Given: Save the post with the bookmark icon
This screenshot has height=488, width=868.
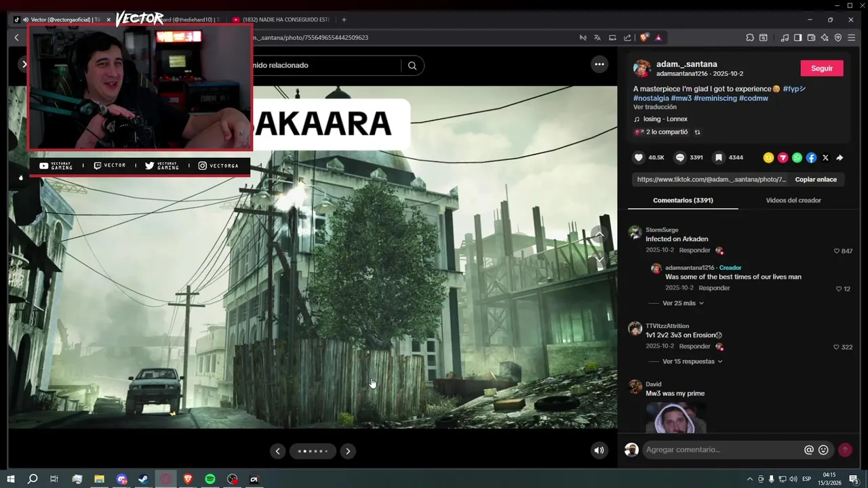Looking at the screenshot, I should 719,157.
